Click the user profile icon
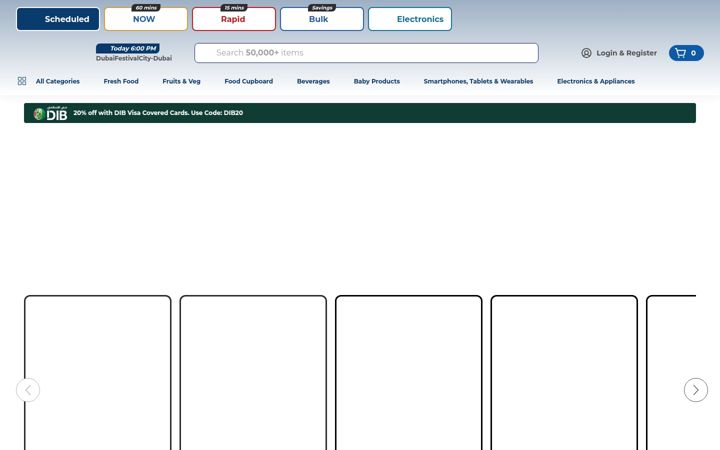Screen dimensions: 720x450 586,53
